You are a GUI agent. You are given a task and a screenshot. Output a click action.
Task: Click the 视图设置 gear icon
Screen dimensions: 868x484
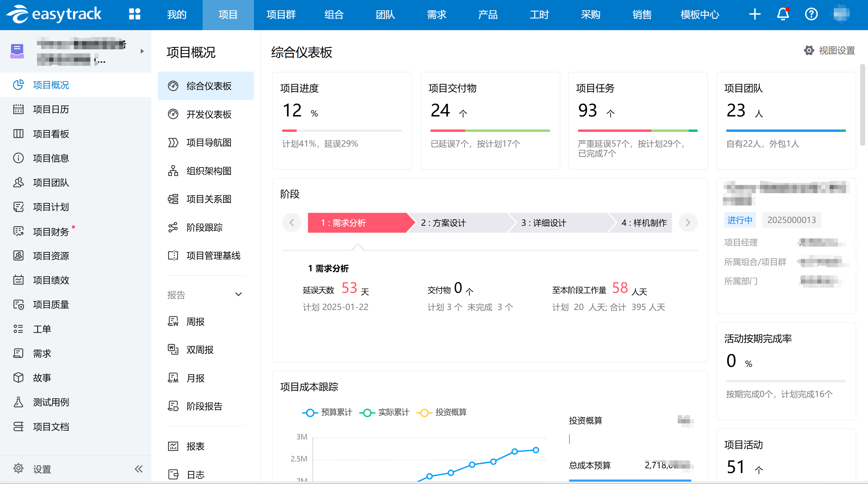pyautogui.click(x=809, y=51)
